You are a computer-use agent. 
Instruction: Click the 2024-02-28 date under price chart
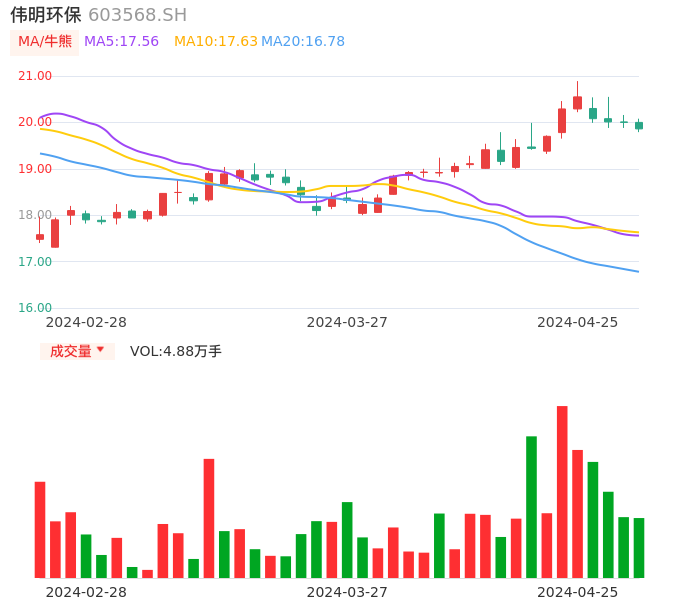pyautogui.click(x=86, y=322)
